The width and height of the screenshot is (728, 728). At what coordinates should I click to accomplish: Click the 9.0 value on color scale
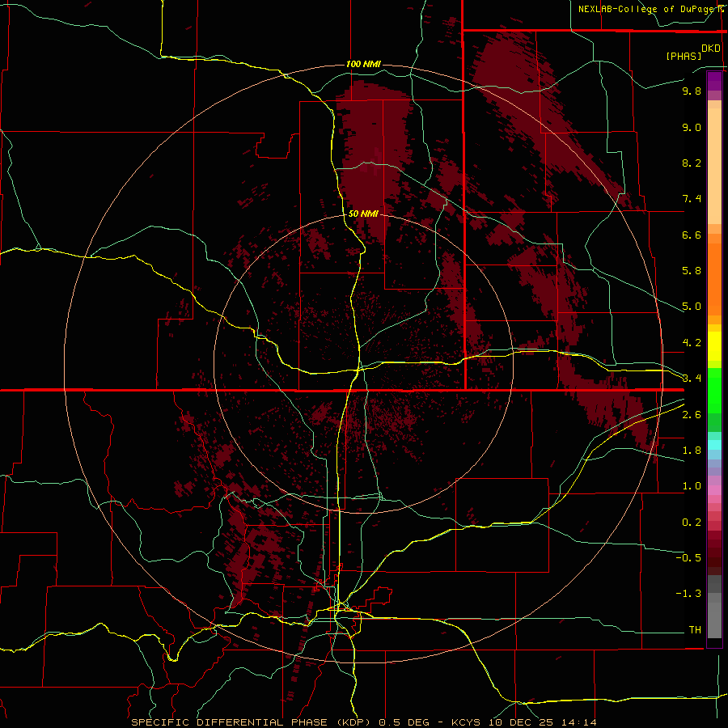(692, 127)
